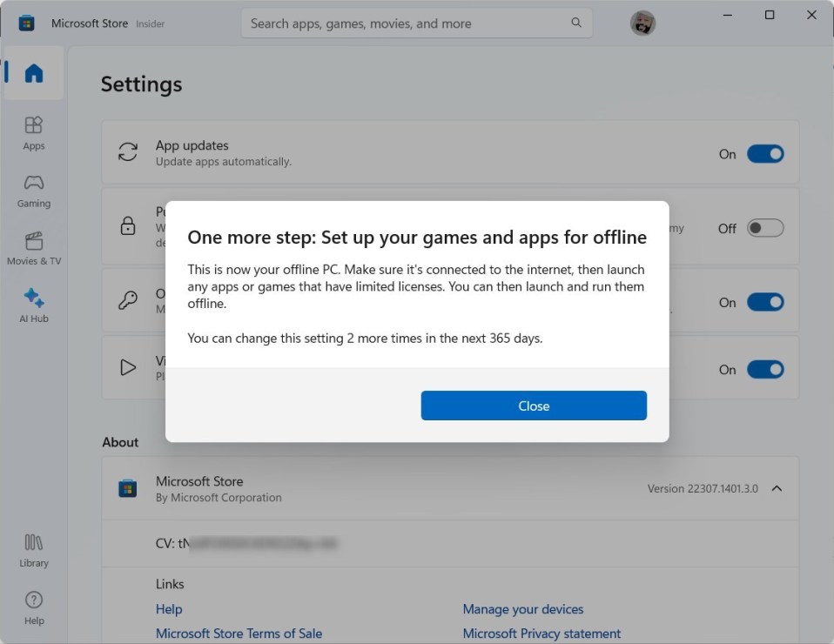
Task: Click 'You can change this setting 2 more times' text
Action: 365,339
